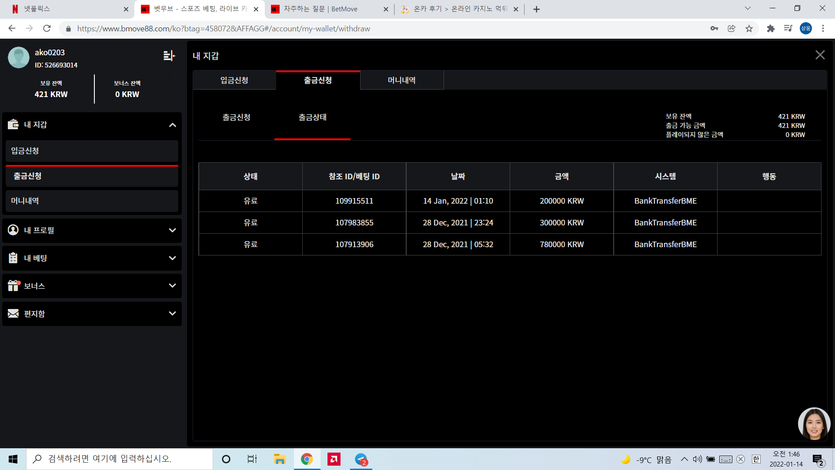Expand the 보너스 section

[173, 286]
